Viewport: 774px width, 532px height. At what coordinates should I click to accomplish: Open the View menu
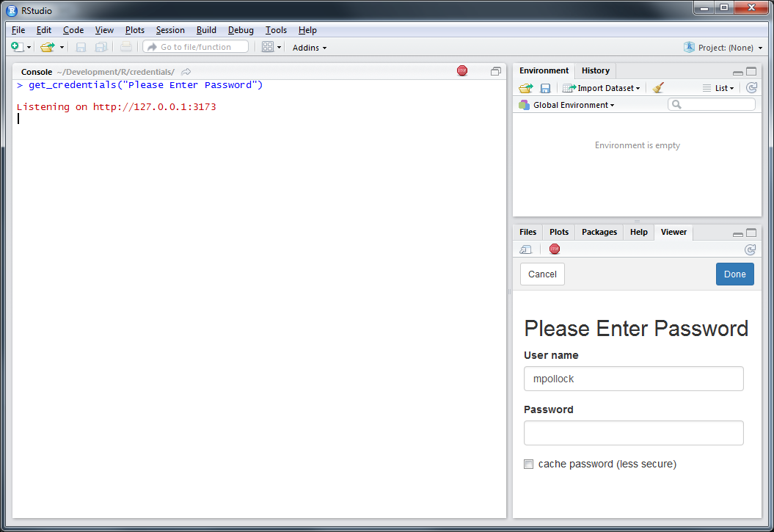point(104,30)
